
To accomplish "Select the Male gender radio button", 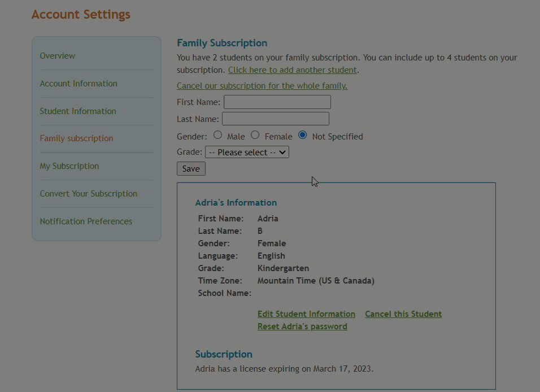I will click(x=218, y=136).
